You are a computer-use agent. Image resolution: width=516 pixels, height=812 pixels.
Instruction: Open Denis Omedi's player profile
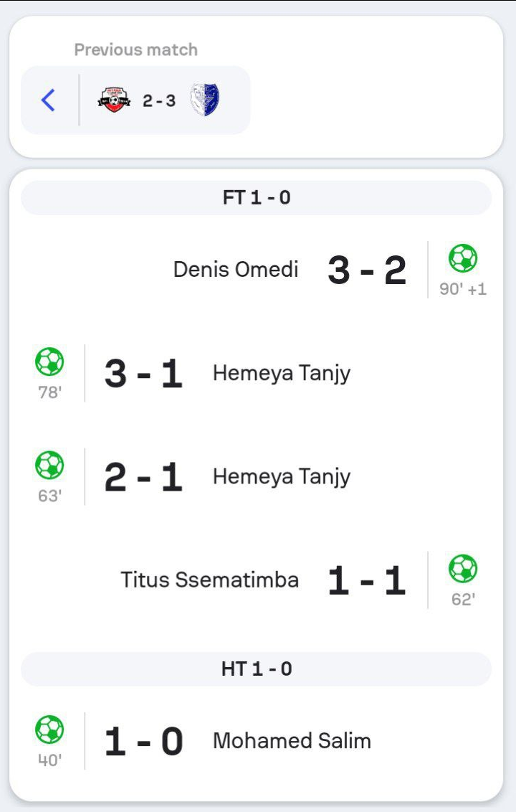point(236,270)
